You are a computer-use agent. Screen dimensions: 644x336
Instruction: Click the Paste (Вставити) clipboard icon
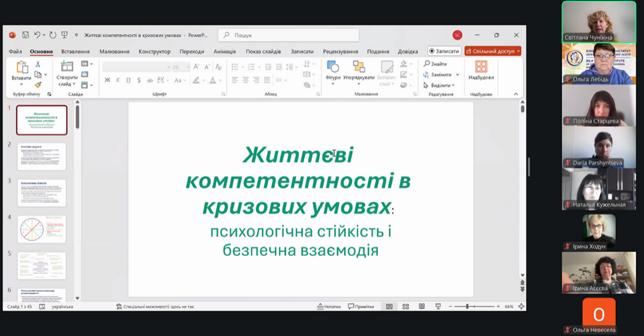pyautogui.click(x=21, y=68)
